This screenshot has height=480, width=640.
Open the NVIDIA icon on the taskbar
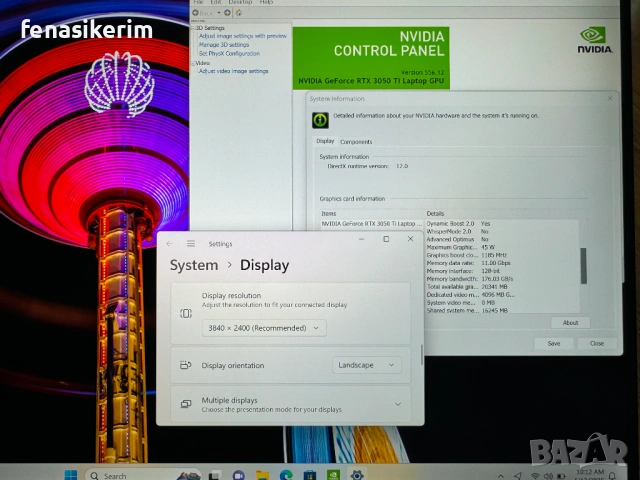point(333,475)
